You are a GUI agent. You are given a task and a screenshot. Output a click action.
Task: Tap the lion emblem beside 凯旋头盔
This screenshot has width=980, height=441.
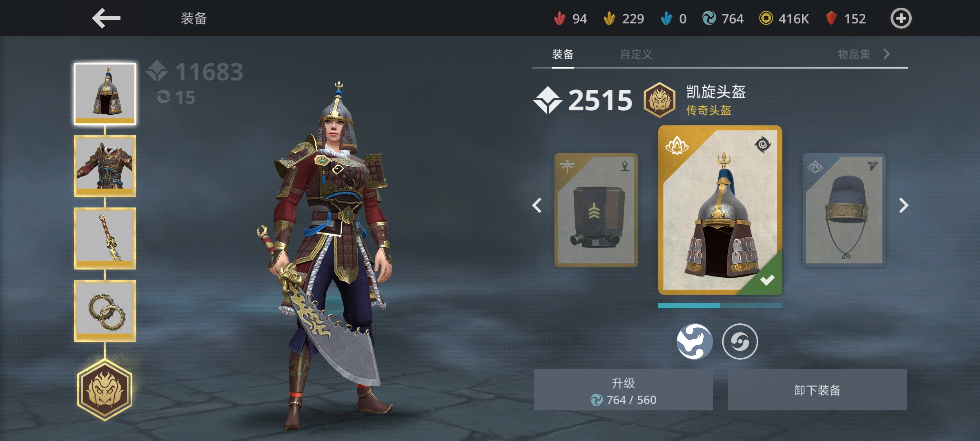(659, 100)
